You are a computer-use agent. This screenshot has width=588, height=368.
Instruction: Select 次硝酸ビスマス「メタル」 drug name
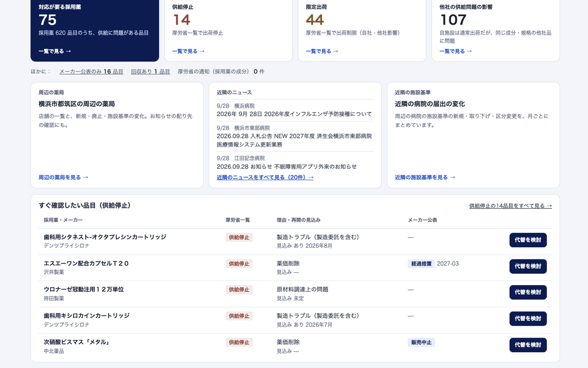click(76, 342)
